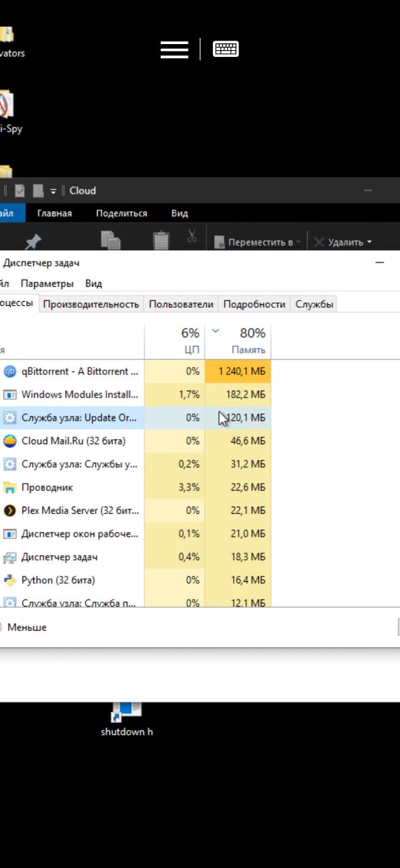Open the blue Файл tab in Explorer
400x868 pixels.
12,213
